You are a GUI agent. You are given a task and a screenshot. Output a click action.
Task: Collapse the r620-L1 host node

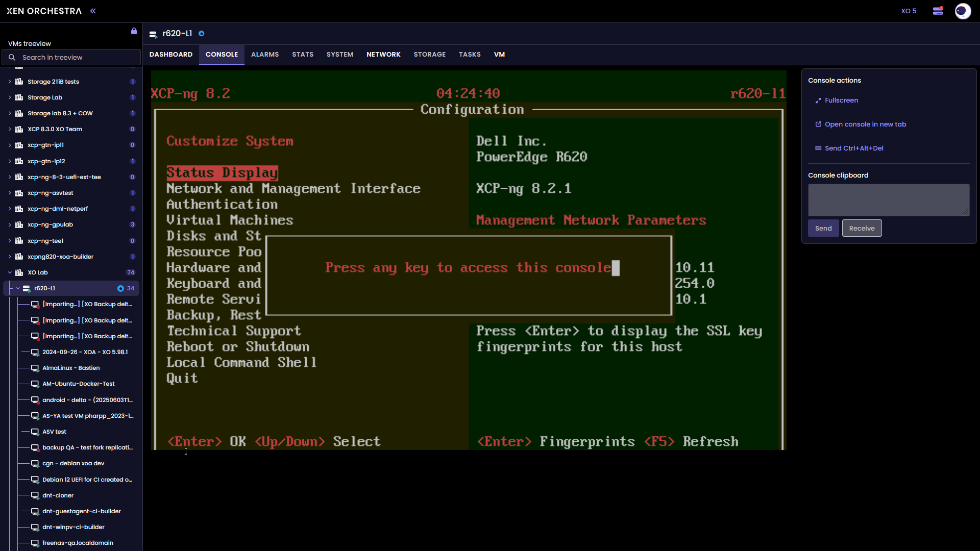[x=18, y=288]
